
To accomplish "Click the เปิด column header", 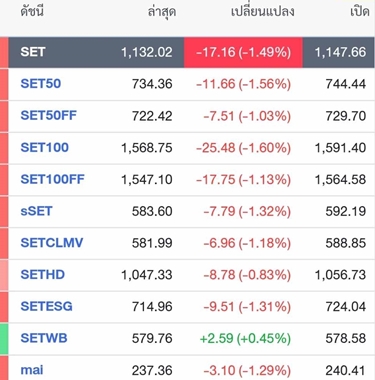I will point(360,12).
